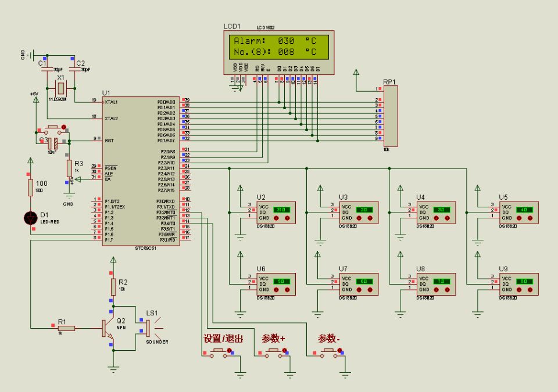Decrease temperature on DS18B20 sensor U8
Screen dimensions: 558x392
pyautogui.click(x=437, y=290)
